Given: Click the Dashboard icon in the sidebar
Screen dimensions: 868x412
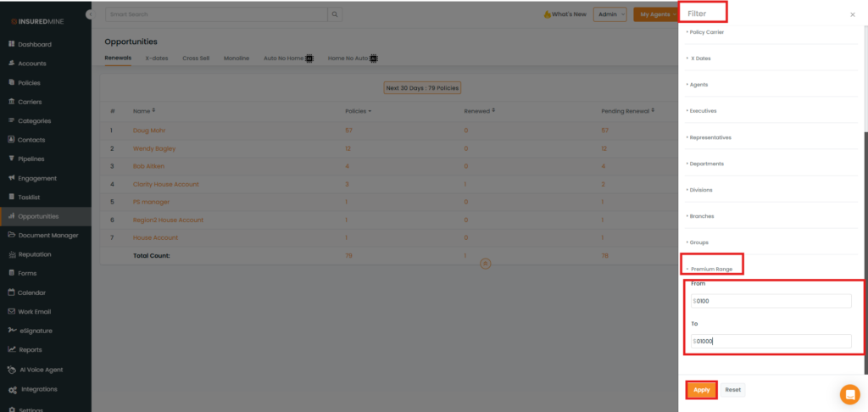Looking at the screenshot, I should [x=11, y=44].
